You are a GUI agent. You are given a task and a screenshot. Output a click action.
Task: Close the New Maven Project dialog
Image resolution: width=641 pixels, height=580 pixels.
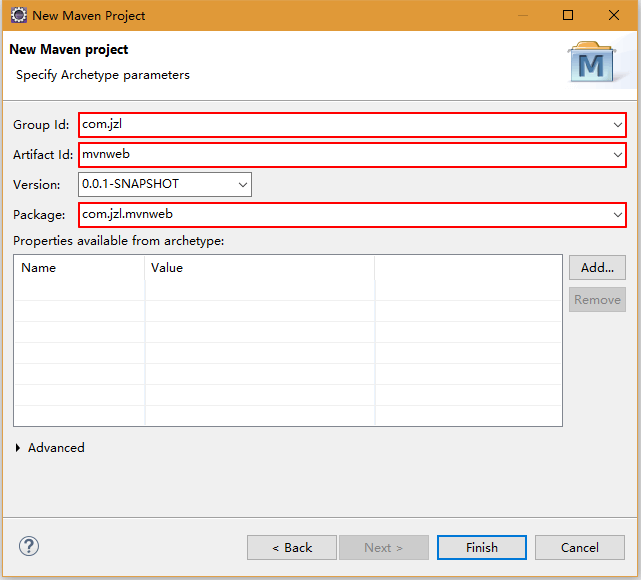pyautogui.click(x=614, y=15)
